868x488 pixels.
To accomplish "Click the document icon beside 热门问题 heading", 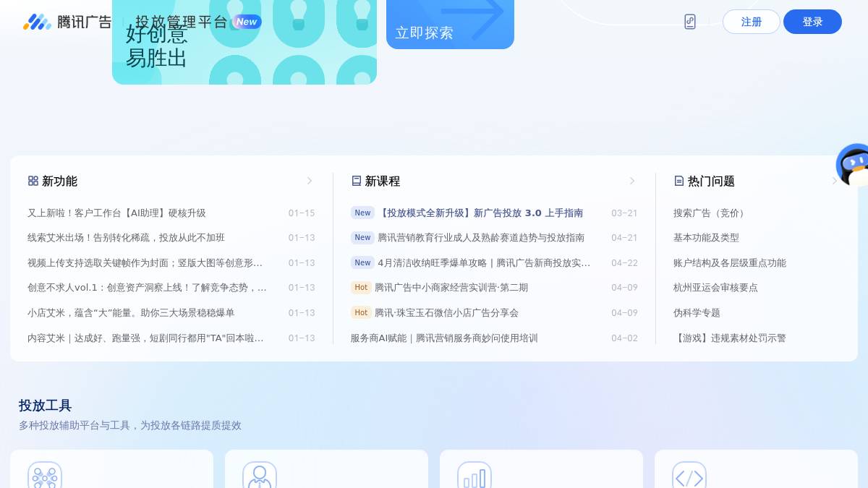I will [679, 181].
